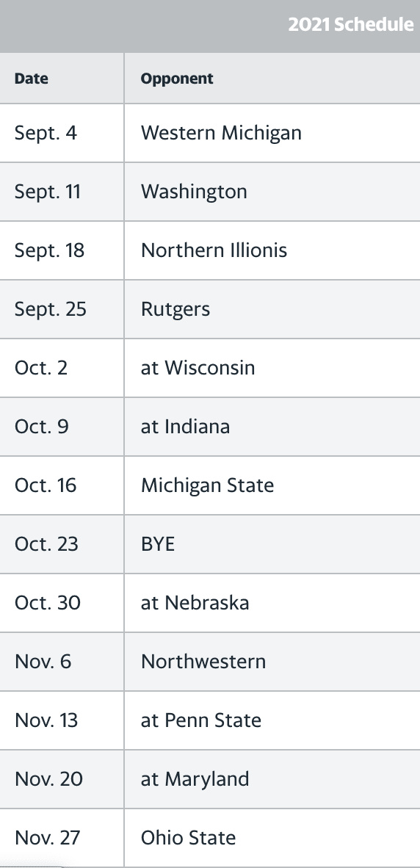Viewport: 420px width, 868px height.
Task: Select the Rutgers opponent entry
Action: (175, 309)
